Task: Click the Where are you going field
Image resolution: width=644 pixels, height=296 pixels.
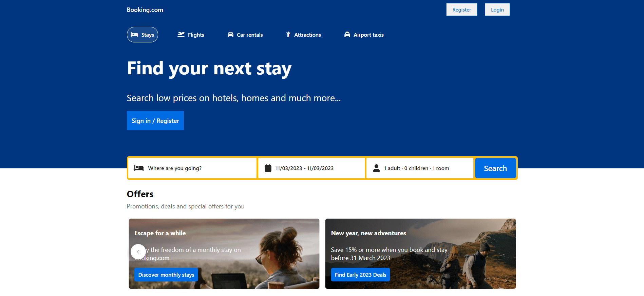Action: (192, 168)
